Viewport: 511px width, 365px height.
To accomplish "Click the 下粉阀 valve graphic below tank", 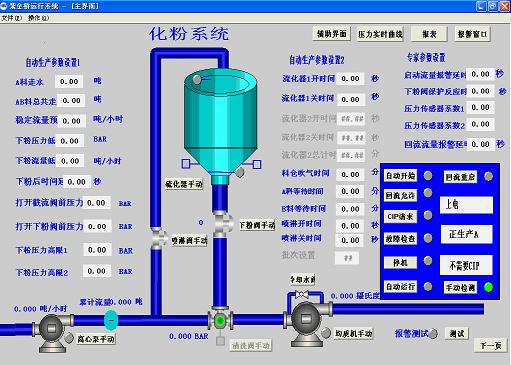I will pos(221,223).
